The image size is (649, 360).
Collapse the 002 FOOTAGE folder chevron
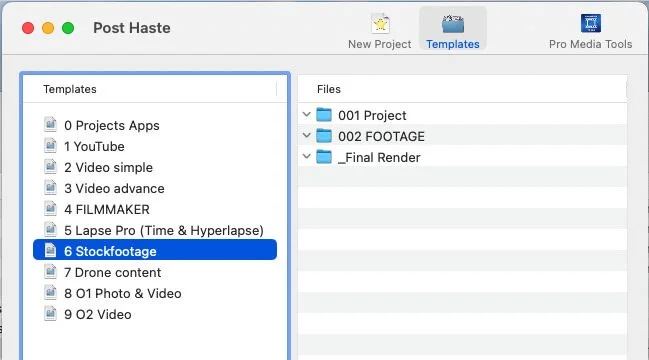pos(306,135)
